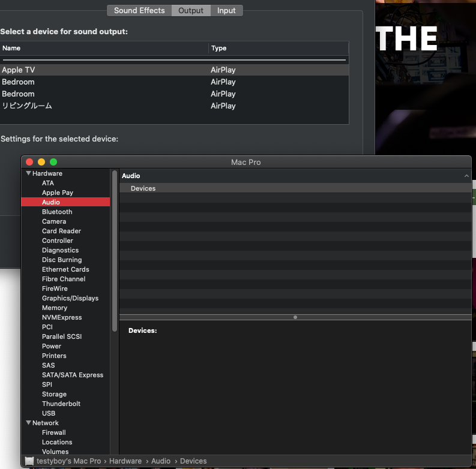Open Bluetooth hardware info

[57, 212]
